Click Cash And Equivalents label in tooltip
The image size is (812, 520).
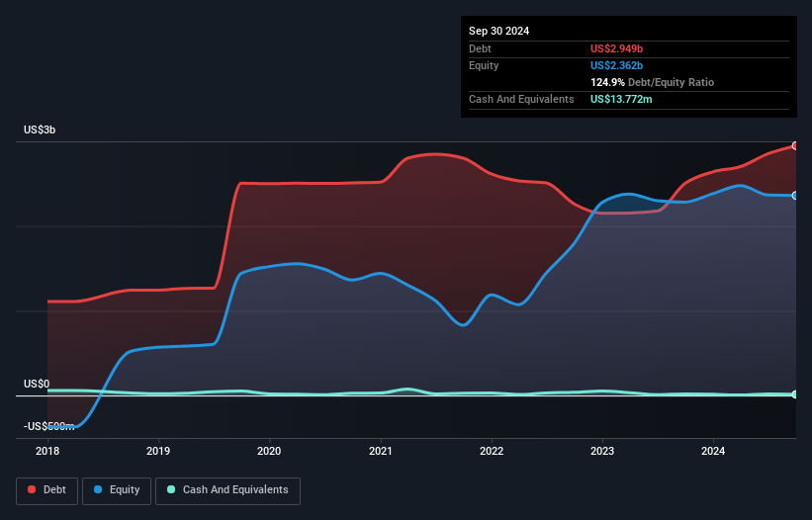pyautogui.click(x=521, y=99)
